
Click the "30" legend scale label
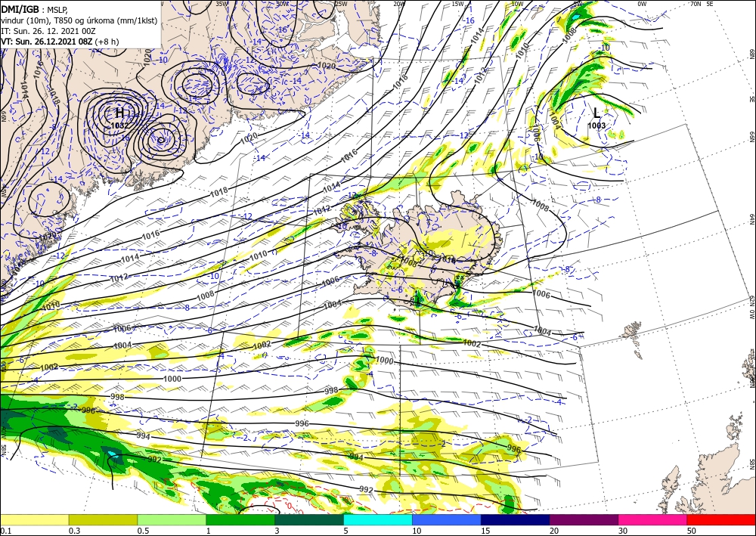point(623,531)
